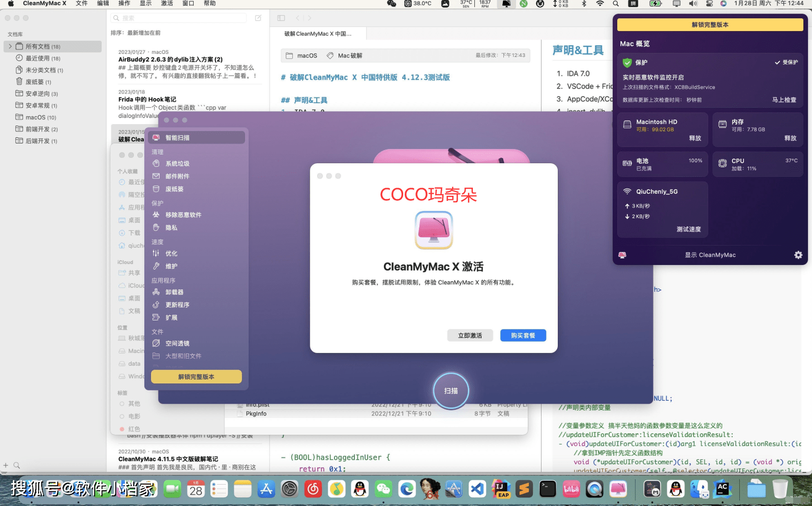Focus the 搜索 search field in notes

(179, 18)
